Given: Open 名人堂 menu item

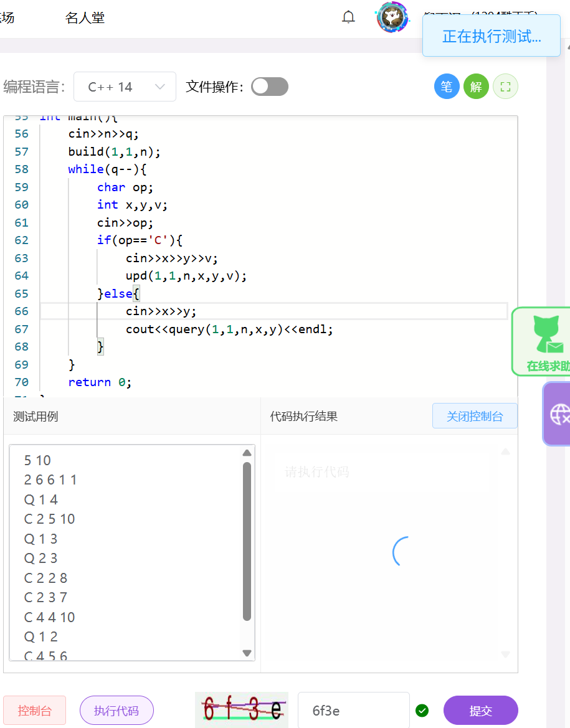Looking at the screenshot, I should (85, 17).
